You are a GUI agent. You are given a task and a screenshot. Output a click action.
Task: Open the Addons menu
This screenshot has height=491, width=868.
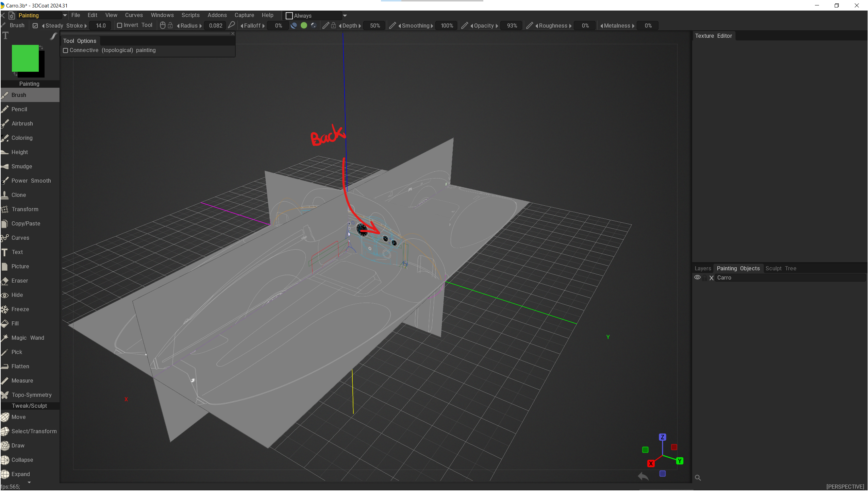217,15
